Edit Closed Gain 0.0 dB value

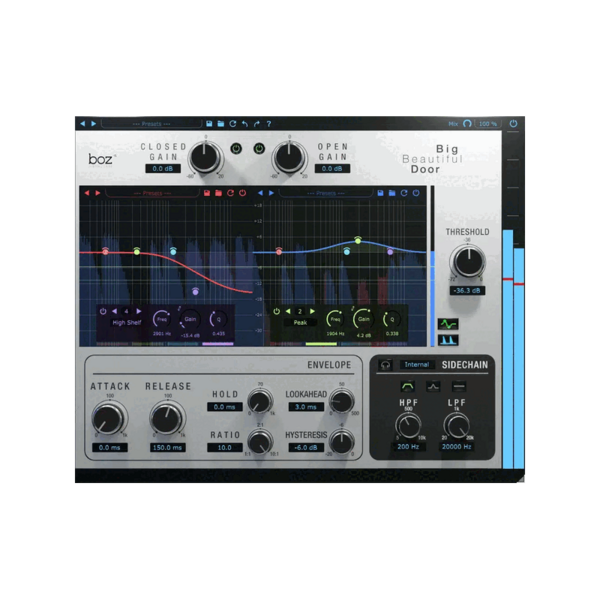pos(163,168)
